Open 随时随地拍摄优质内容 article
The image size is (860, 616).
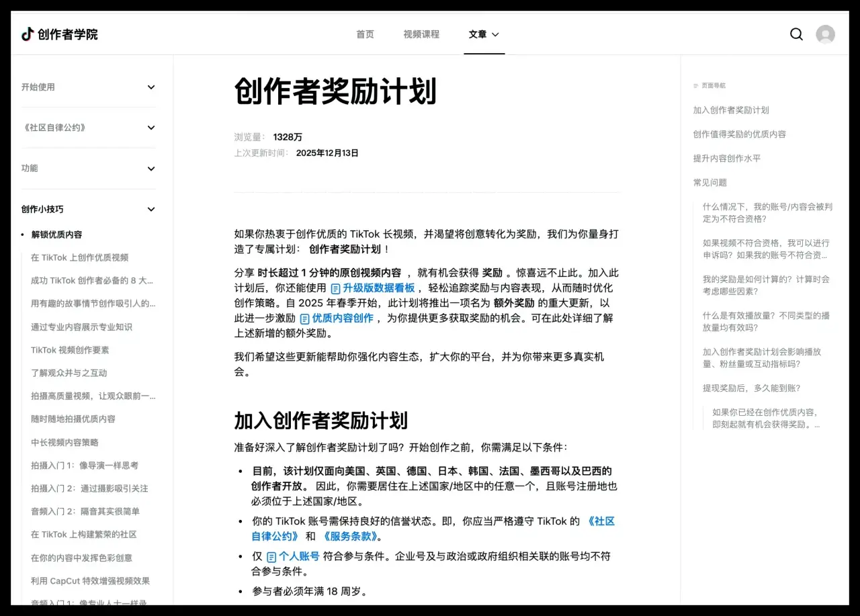click(x=73, y=419)
